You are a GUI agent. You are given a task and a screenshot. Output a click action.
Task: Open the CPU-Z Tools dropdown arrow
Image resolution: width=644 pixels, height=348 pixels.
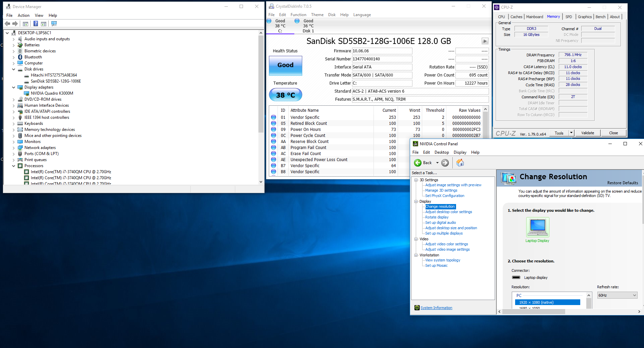click(571, 133)
